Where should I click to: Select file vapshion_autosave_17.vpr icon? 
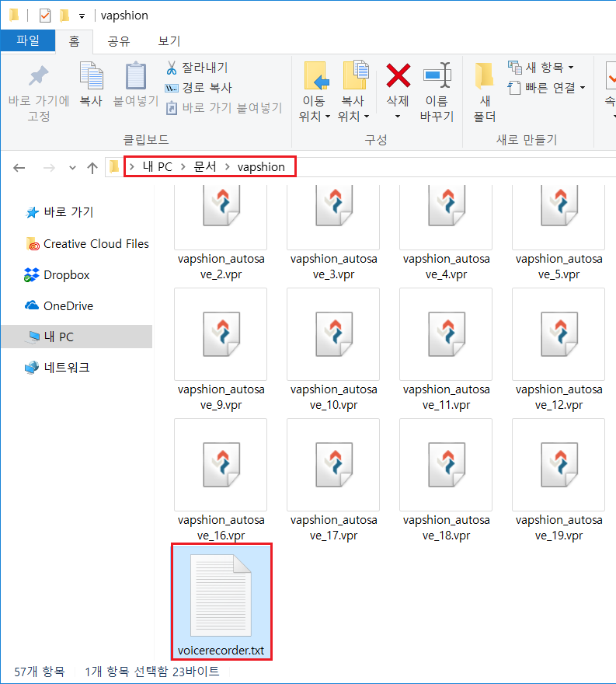pyautogui.click(x=333, y=465)
